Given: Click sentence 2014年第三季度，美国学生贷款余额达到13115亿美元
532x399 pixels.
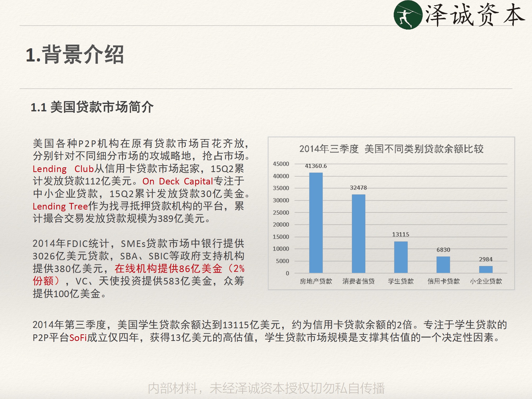Looking at the screenshot, I should tap(157, 325).
